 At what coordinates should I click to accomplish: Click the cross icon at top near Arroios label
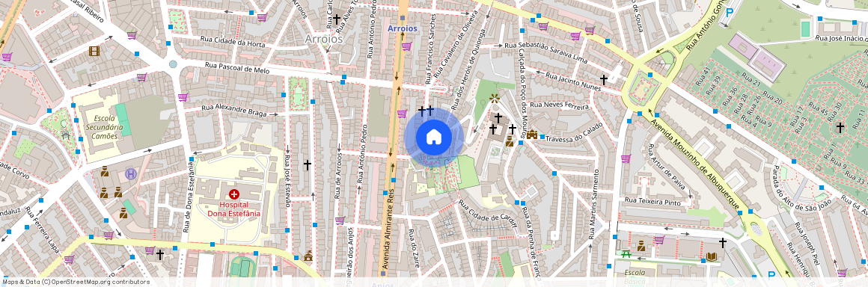pos(336,19)
